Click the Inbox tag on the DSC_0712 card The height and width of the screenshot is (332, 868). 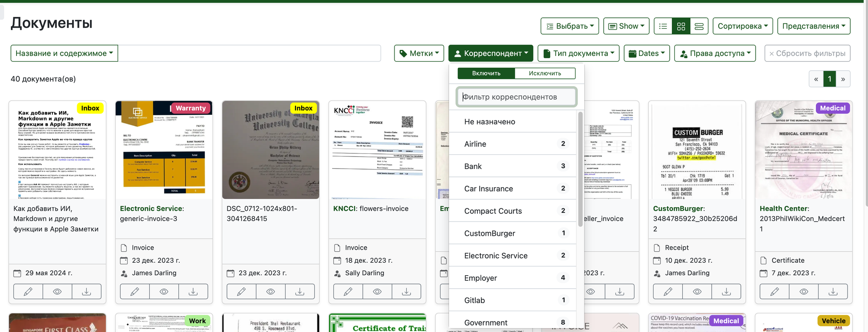(x=303, y=108)
